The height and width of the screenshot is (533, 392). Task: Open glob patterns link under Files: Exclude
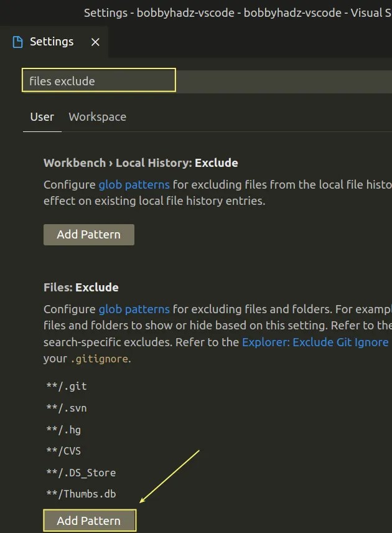[134, 309]
